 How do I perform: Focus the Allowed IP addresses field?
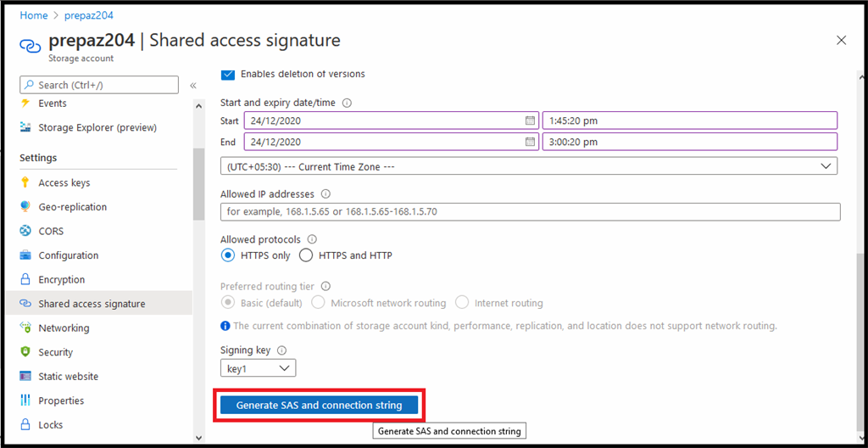click(531, 212)
